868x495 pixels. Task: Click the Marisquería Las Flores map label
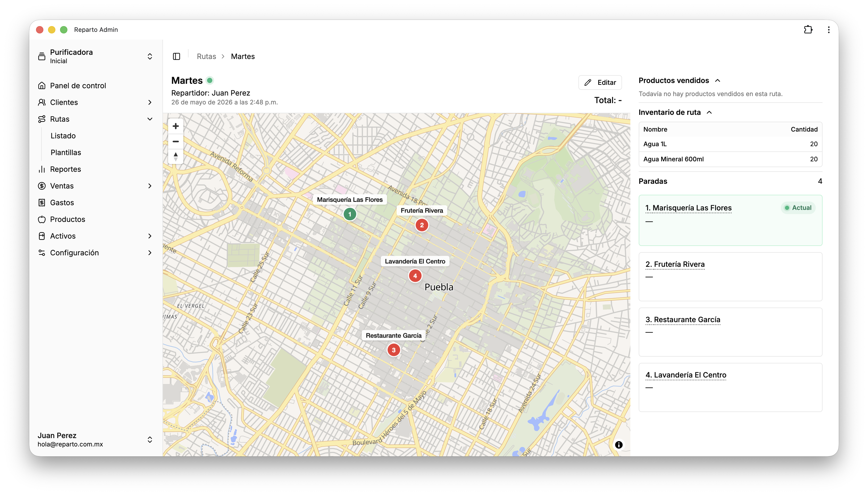click(x=349, y=200)
